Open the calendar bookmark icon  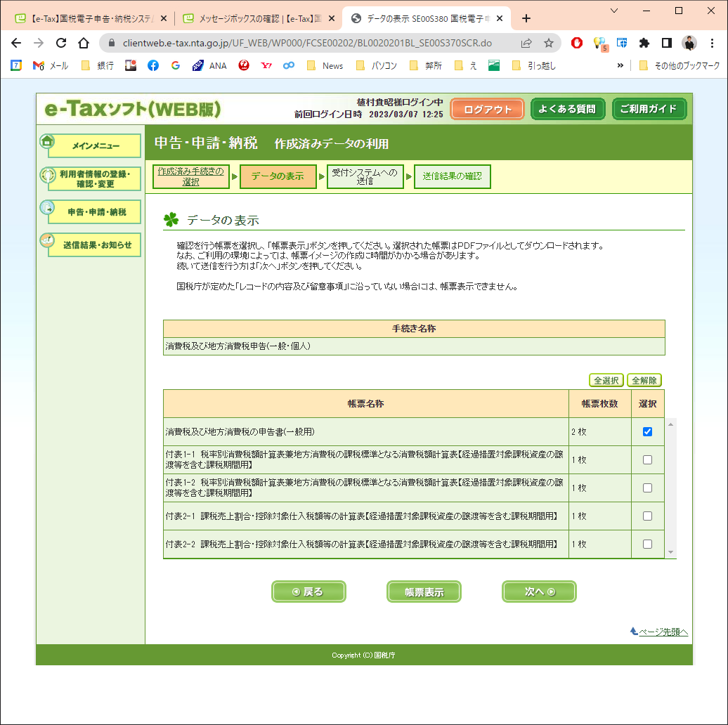16,65
